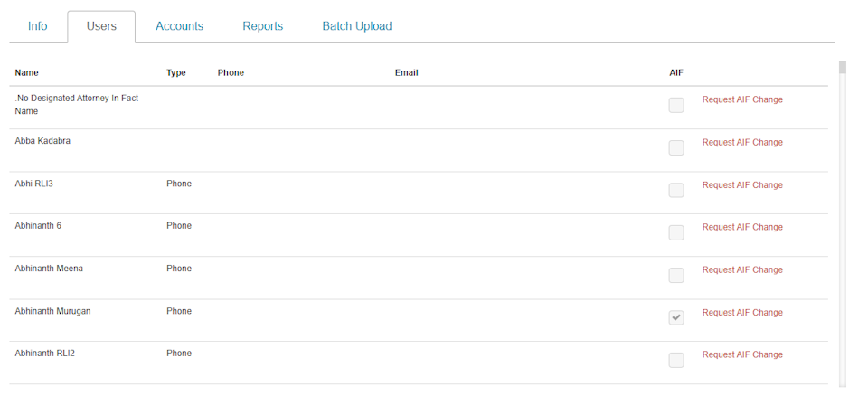Request AIF Change for Abhinanth Meena
The height and width of the screenshot is (396, 868).
tap(742, 269)
